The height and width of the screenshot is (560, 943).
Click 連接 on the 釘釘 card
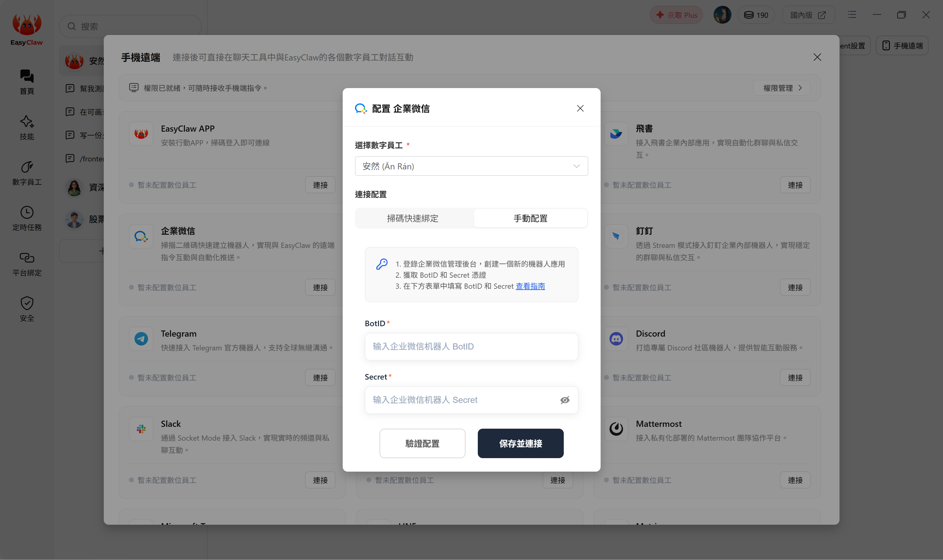[x=795, y=288]
